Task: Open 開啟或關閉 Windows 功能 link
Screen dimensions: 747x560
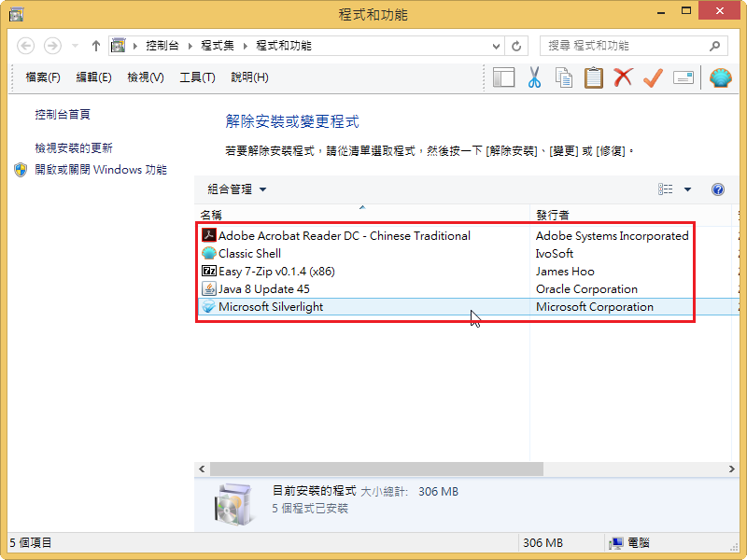Action: [101, 170]
